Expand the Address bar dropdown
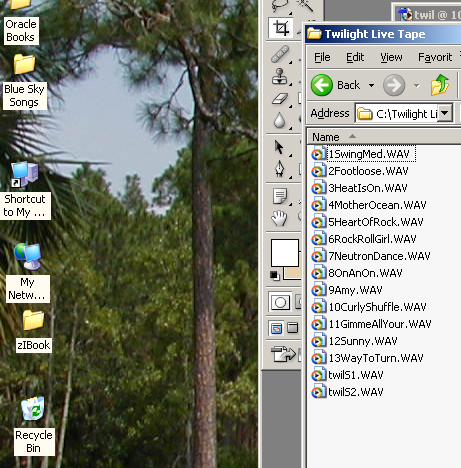461x468 pixels. 445,113
